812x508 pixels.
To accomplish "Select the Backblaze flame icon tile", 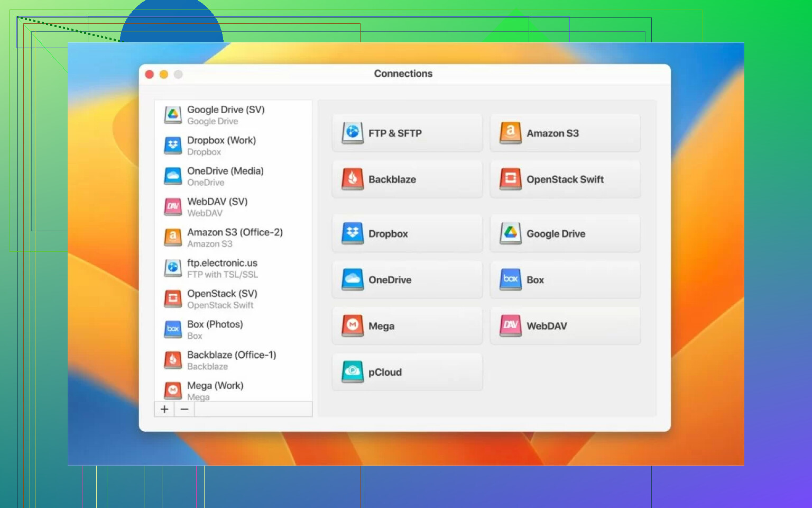I will (353, 179).
